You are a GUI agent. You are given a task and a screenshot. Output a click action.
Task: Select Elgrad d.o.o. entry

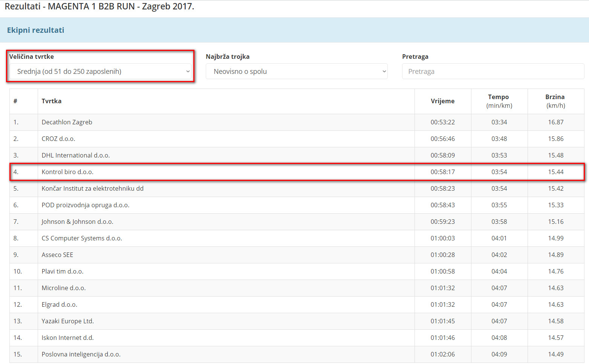click(60, 304)
